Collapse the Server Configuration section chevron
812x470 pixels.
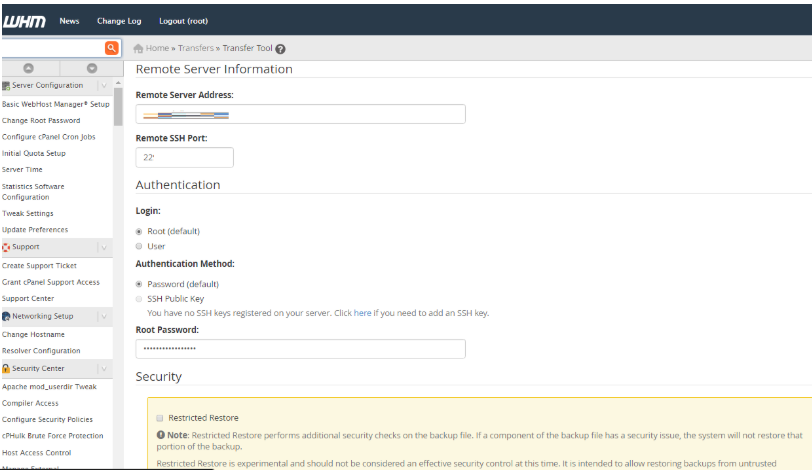click(104, 86)
